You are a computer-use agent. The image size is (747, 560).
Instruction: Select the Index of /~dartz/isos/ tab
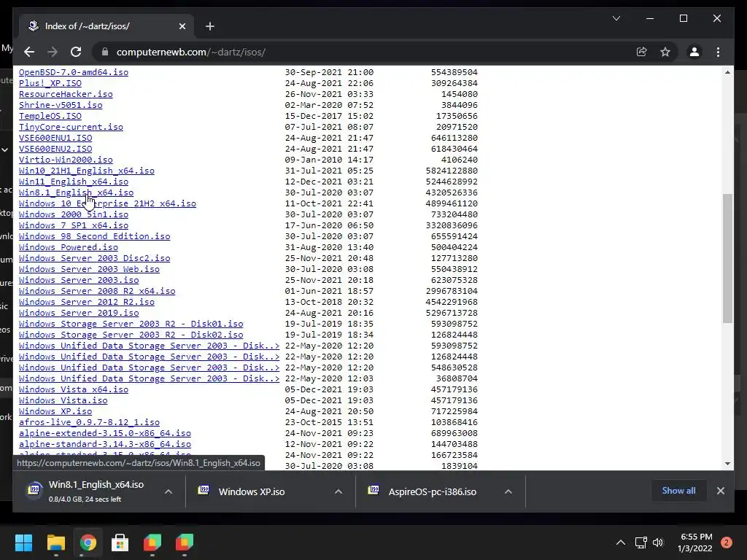(107, 26)
